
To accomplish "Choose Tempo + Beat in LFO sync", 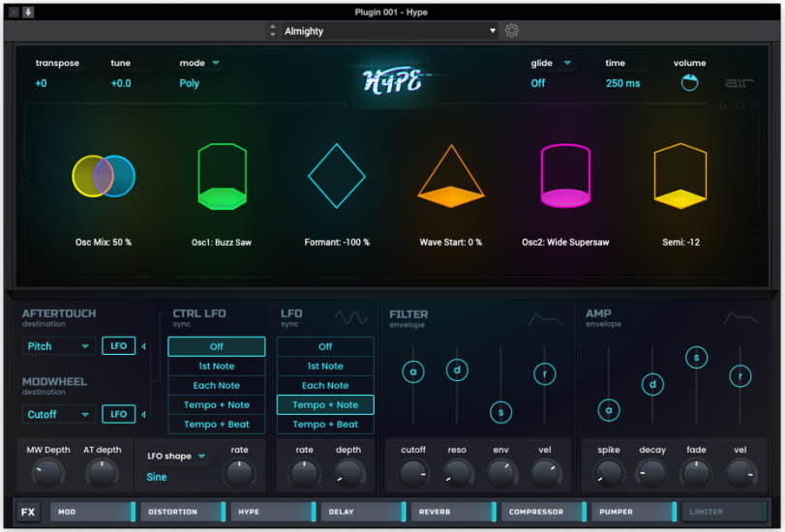I will pos(325,424).
